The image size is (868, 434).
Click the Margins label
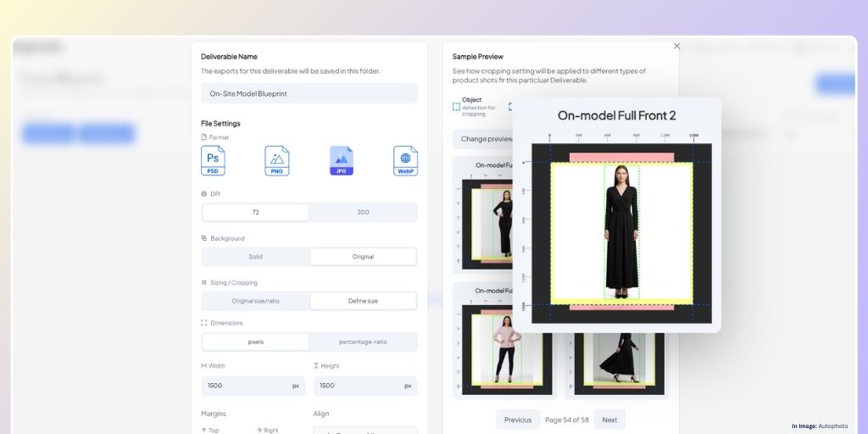pyautogui.click(x=213, y=414)
